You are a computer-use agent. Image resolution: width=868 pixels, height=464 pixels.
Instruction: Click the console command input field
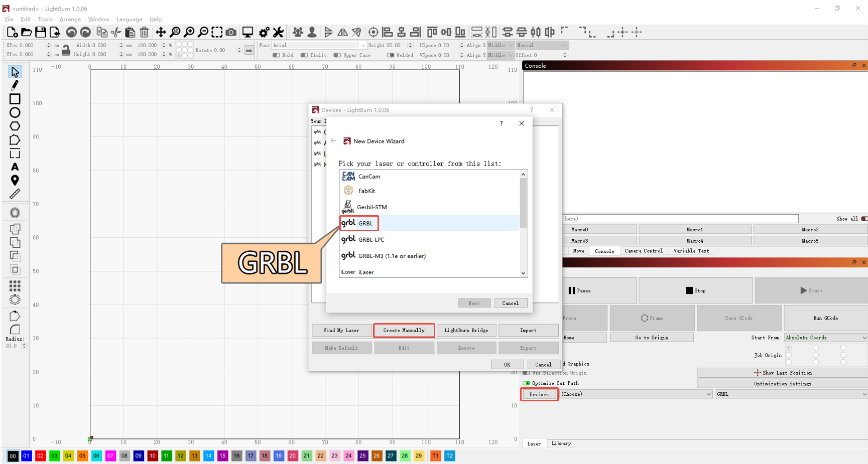tap(680, 219)
